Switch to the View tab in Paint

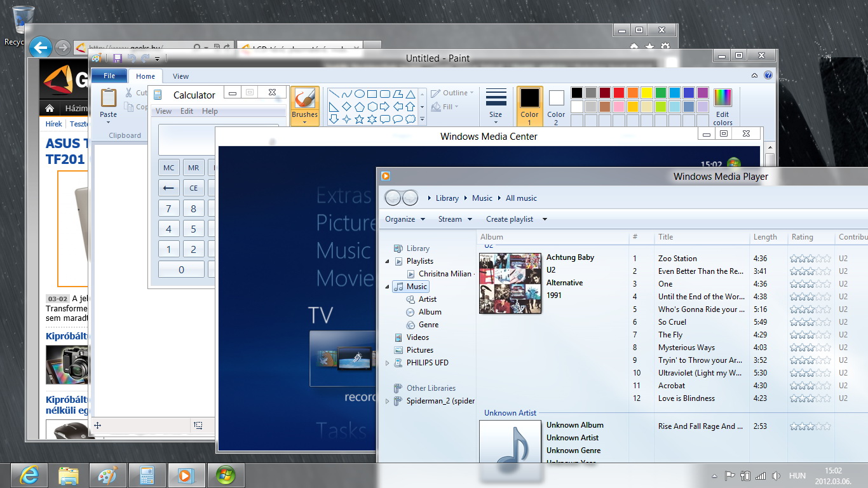[x=180, y=76]
